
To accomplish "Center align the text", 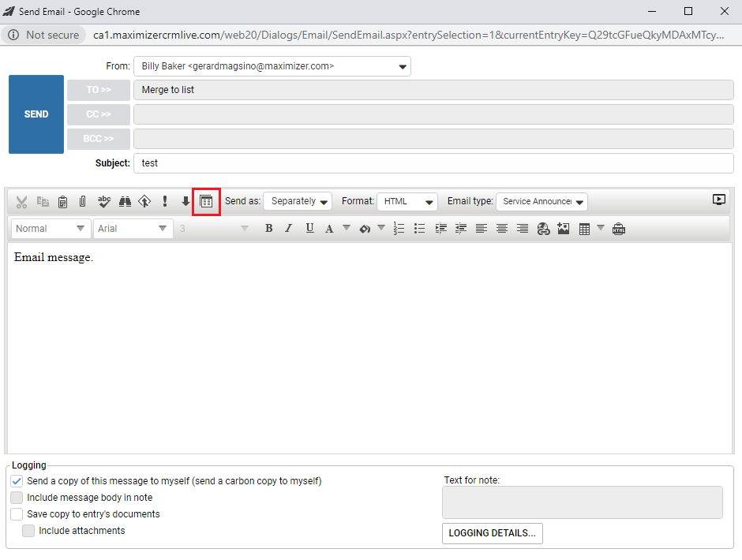I will click(x=502, y=229).
